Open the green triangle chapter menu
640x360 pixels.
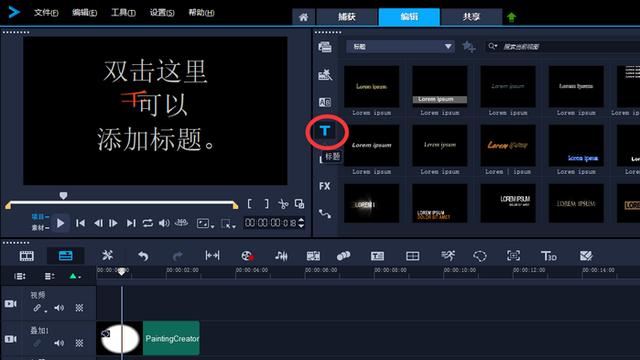(75, 276)
